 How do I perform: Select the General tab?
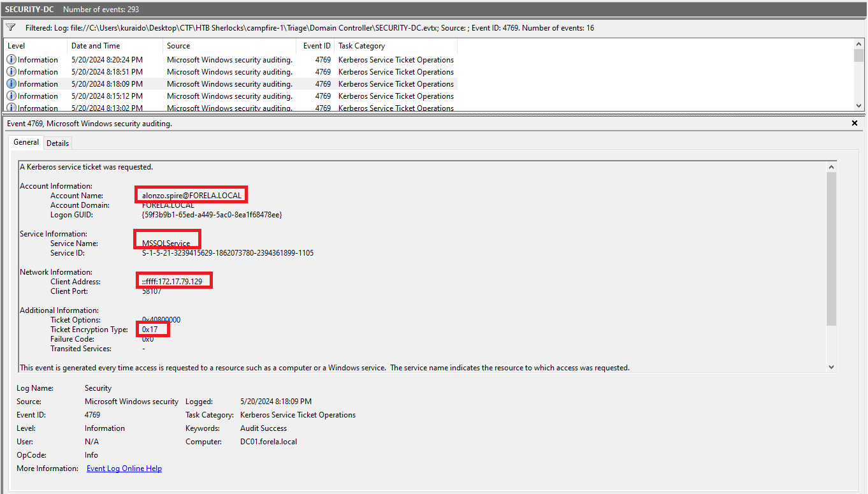point(26,142)
